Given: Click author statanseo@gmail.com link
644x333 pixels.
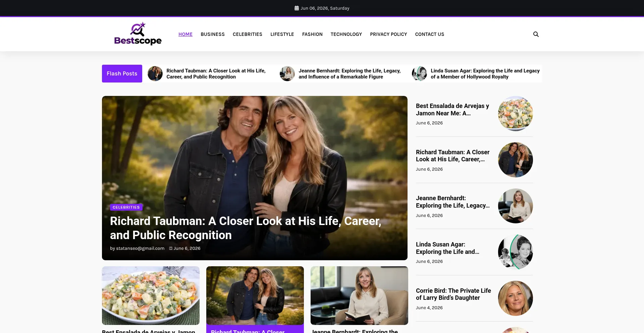Looking at the screenshot, I should (140, 248).
